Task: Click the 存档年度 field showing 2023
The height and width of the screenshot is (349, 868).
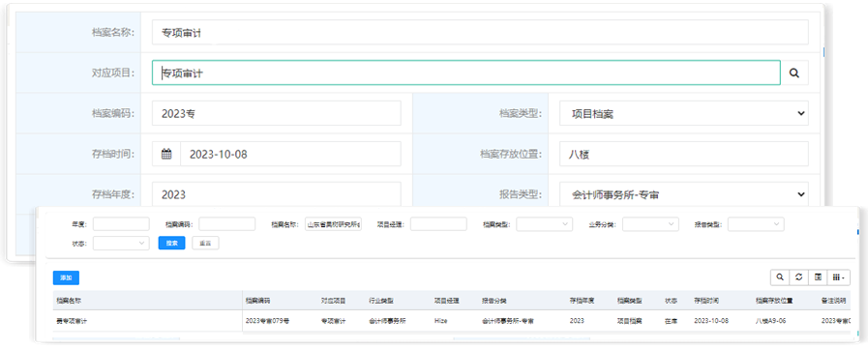Action: coord(276,194)
